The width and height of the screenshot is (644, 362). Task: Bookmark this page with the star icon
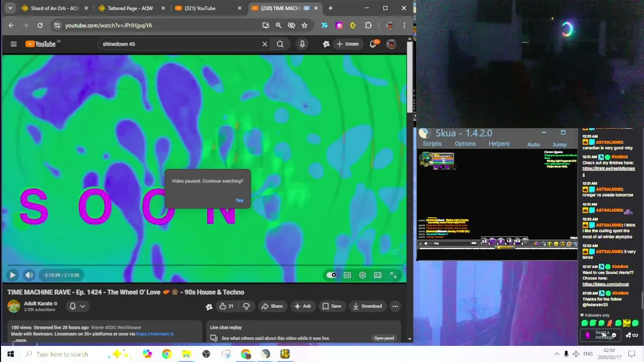(304, 25)
